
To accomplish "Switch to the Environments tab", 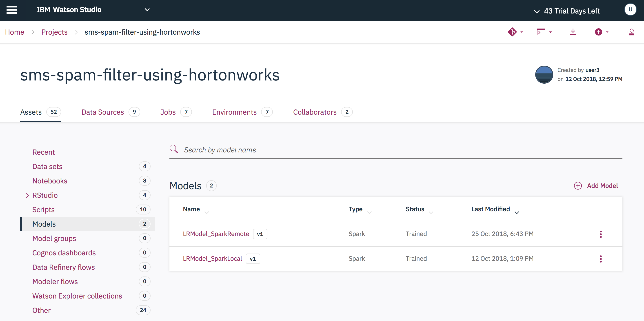I will click(x=234, y=112).
